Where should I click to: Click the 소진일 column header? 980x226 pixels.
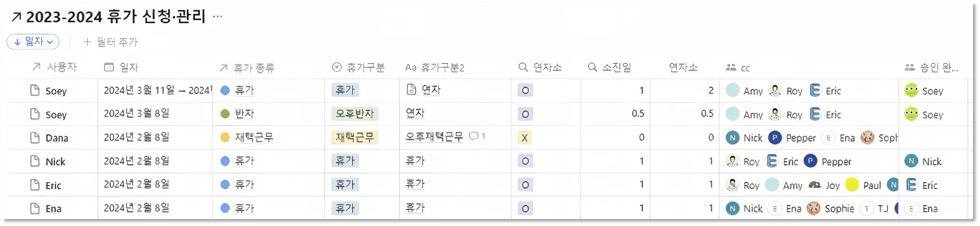(610, 67)
